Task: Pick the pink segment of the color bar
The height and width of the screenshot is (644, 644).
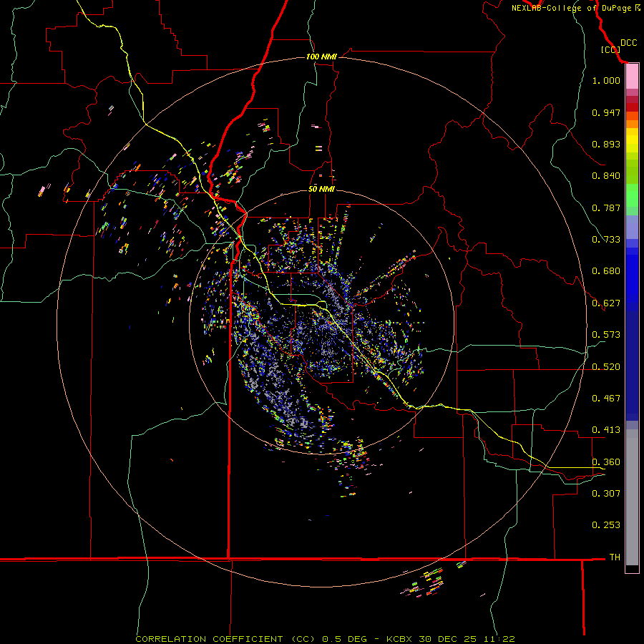Action: pyautogui.click(x=632, y=77)
